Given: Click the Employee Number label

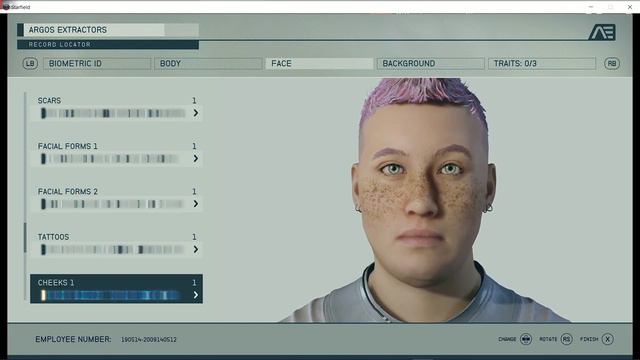Looking at the screenshot, I should coord(73,339).
